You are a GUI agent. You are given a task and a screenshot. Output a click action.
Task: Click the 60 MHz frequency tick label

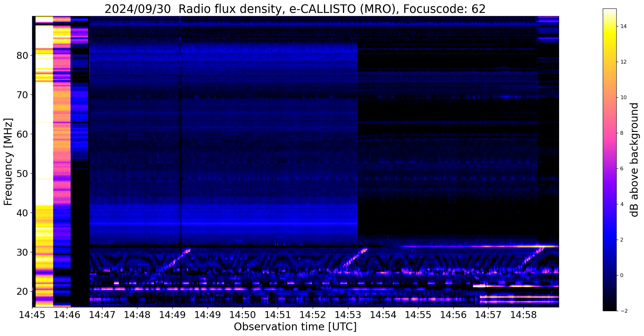[x=22, y=134]
